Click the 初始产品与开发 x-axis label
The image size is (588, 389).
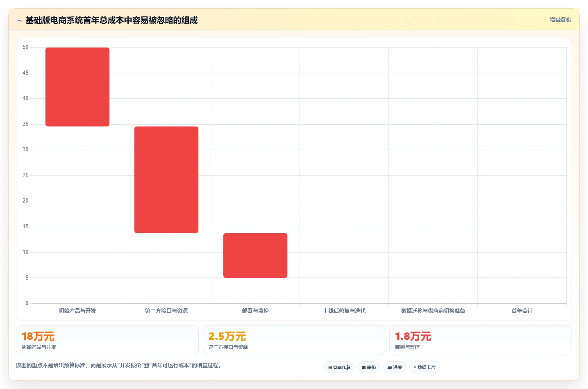(x=77, y=311)
